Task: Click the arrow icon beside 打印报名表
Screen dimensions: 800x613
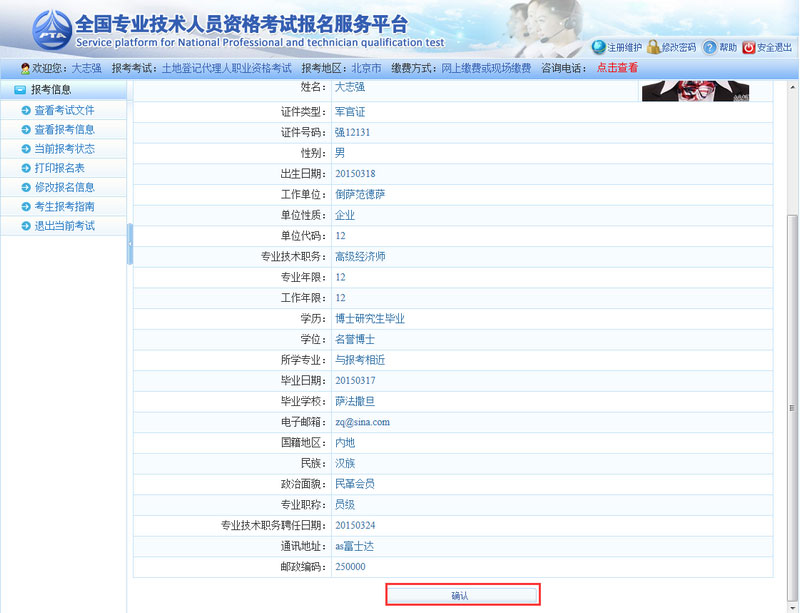Action: tap(26, 168)
